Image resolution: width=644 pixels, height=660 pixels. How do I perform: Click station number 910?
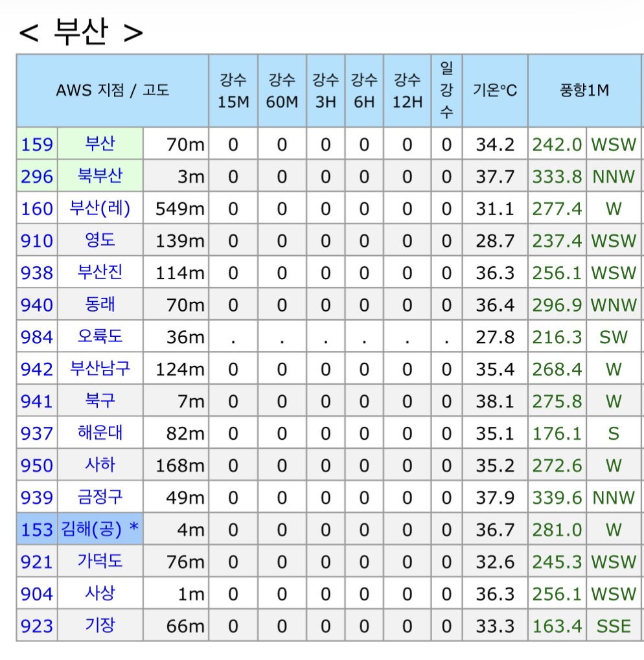(x=37, y=241)
